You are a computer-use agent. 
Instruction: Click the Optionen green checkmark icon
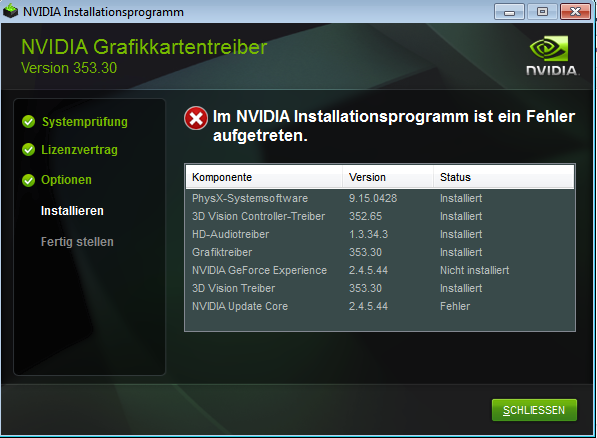click(29, 180)
